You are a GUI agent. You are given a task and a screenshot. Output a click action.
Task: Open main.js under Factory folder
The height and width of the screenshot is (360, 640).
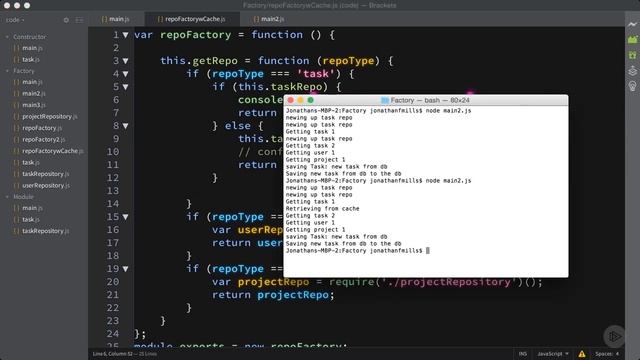coord(32,82)
